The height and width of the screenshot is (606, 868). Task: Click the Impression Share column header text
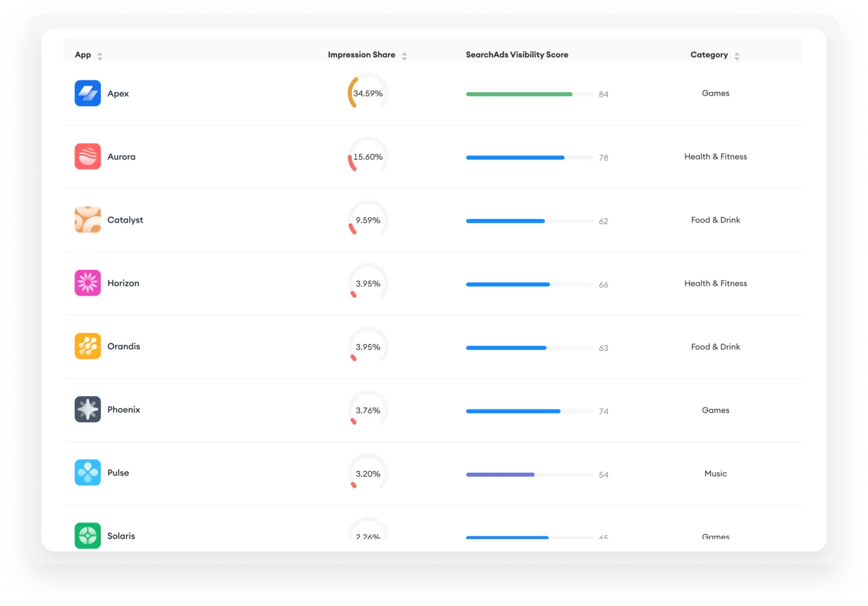click(361, 55)
